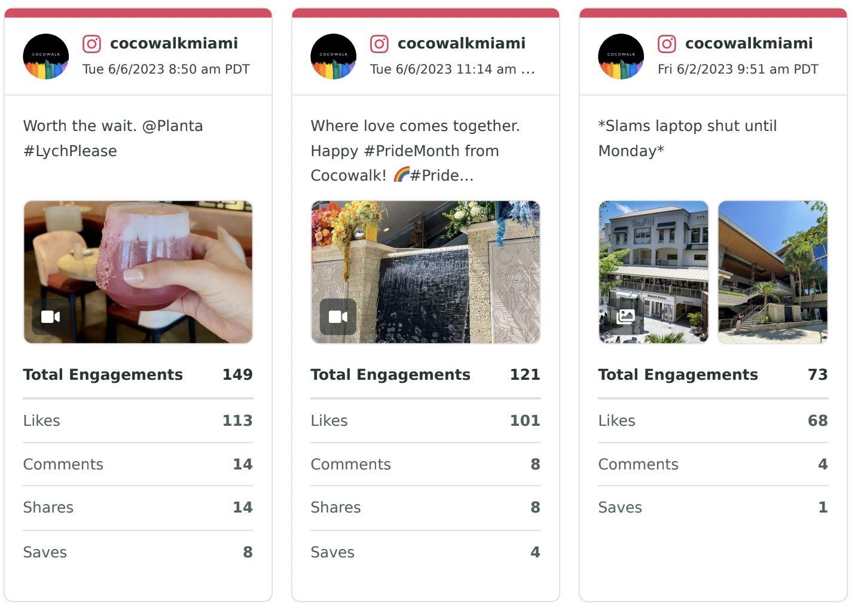Click Instagram icon on the Pride Month post
This screenshot has height=616, width=861.
pos(379,44)
